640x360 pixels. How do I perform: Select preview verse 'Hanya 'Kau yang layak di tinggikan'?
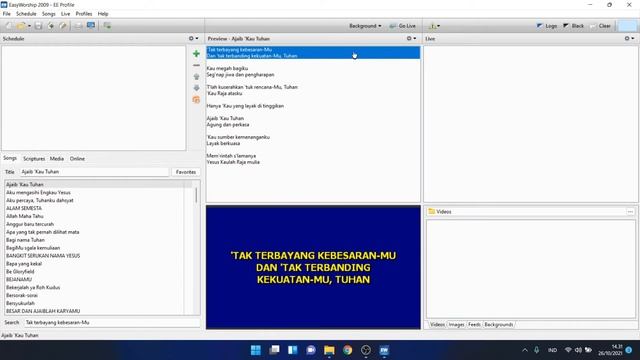tap(245, 106)
